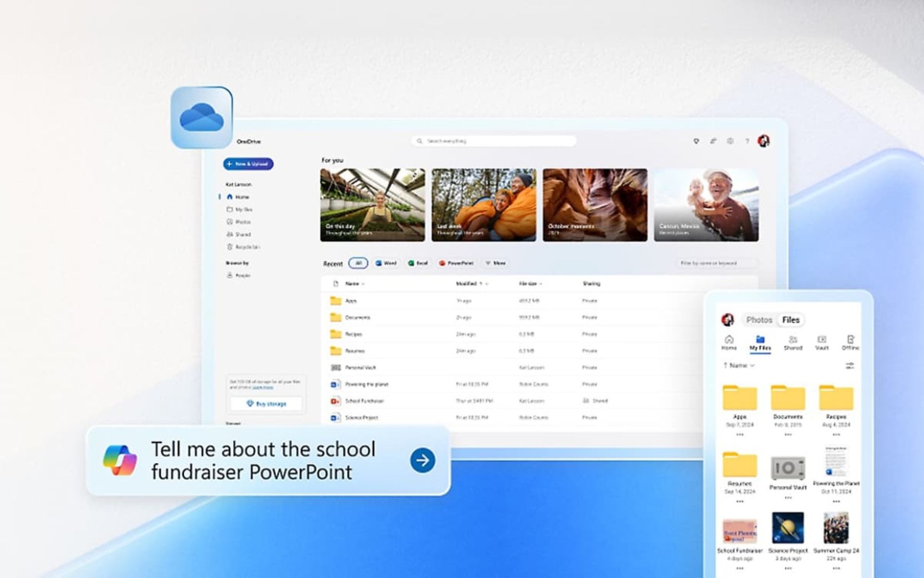This screenshot has width=924, height=578.
Task: Open the Last week memory card
Action: point(484,205)
